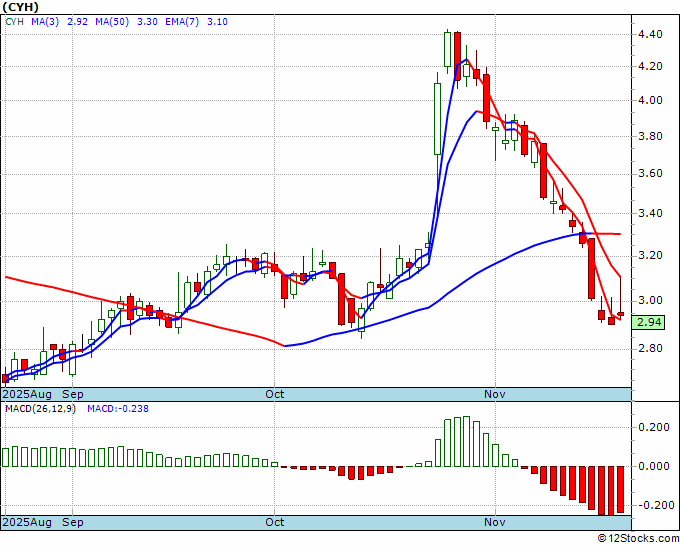
Task: Click the MA(3) value 2.92
Action: pos(77,22)
